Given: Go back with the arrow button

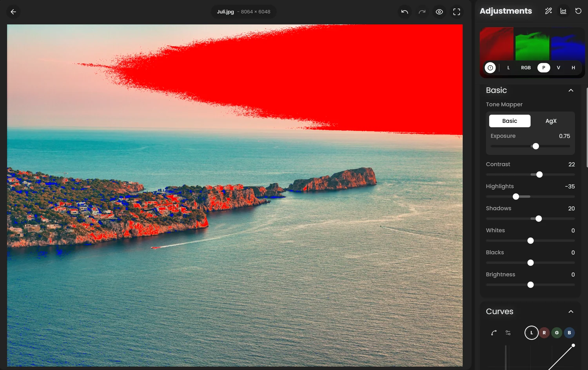Looking at the screenshot, I should [x=13, y=12].
